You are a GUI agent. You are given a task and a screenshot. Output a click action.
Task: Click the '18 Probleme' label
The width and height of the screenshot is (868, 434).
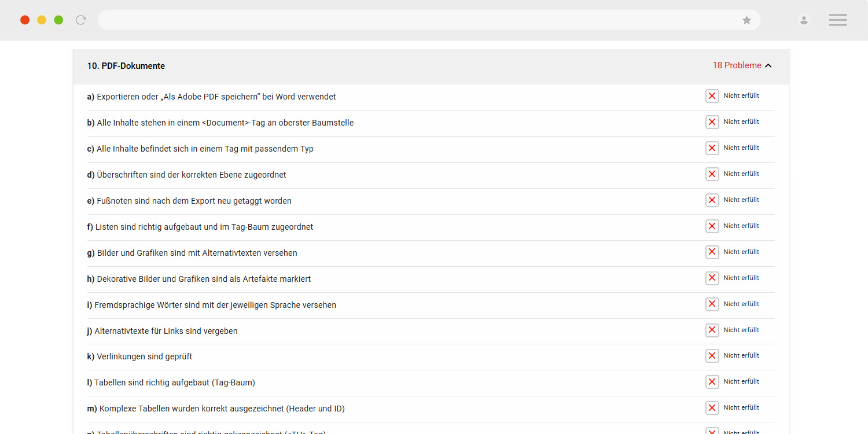[x=737, y=65]
